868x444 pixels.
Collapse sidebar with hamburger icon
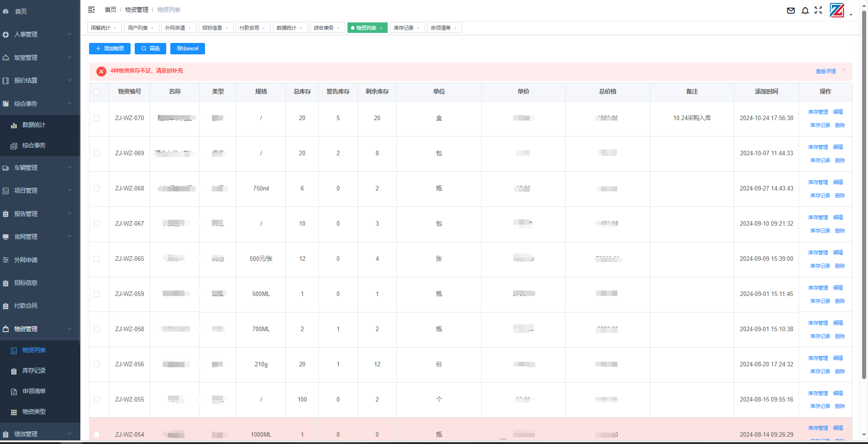point(91,10)
